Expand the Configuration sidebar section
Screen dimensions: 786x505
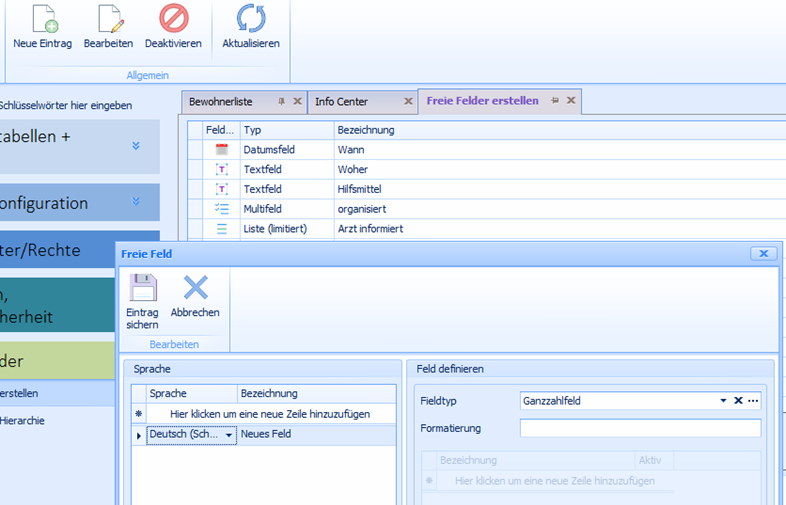pyautogui.click(x=136, y=202)
